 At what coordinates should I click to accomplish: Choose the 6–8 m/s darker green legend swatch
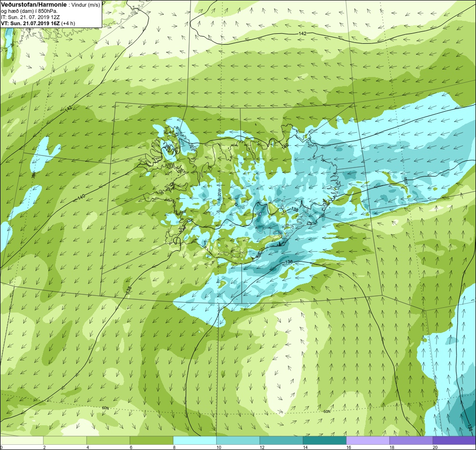151,440
